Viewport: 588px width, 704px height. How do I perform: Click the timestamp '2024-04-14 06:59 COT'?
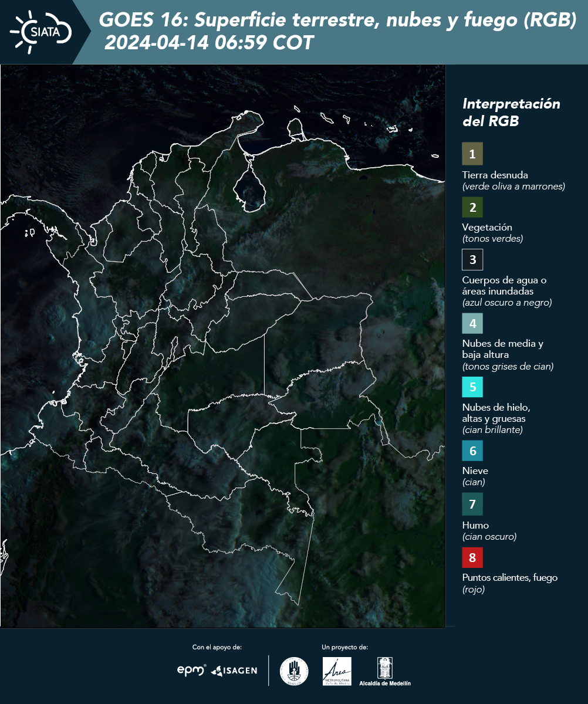[209, 43]
